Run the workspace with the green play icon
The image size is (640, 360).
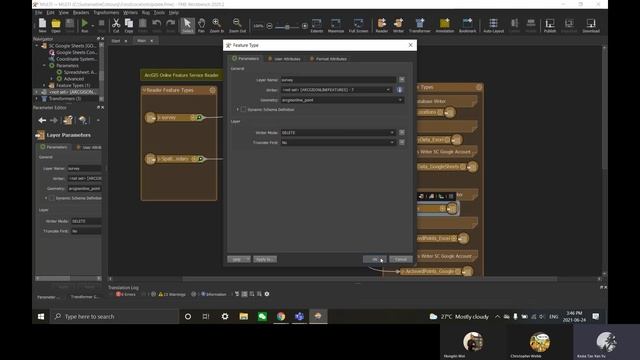[x=84, y=25]
